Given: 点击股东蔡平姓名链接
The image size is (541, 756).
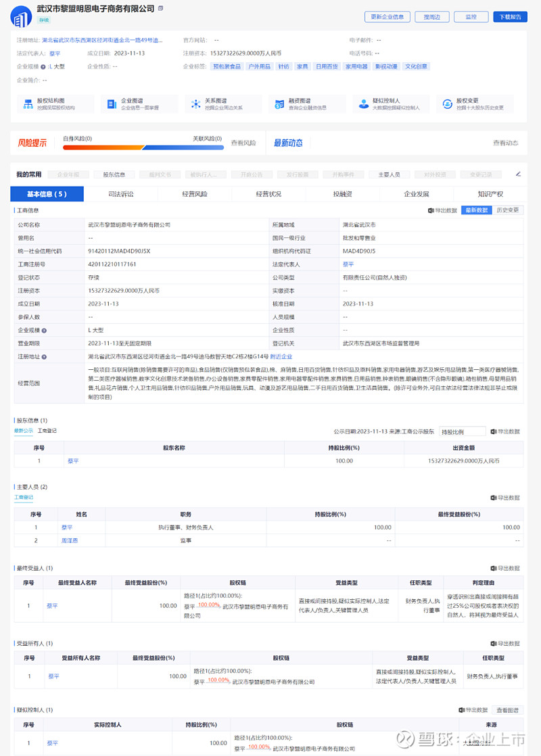Looking at the screenshot, I should pos(73,460).
